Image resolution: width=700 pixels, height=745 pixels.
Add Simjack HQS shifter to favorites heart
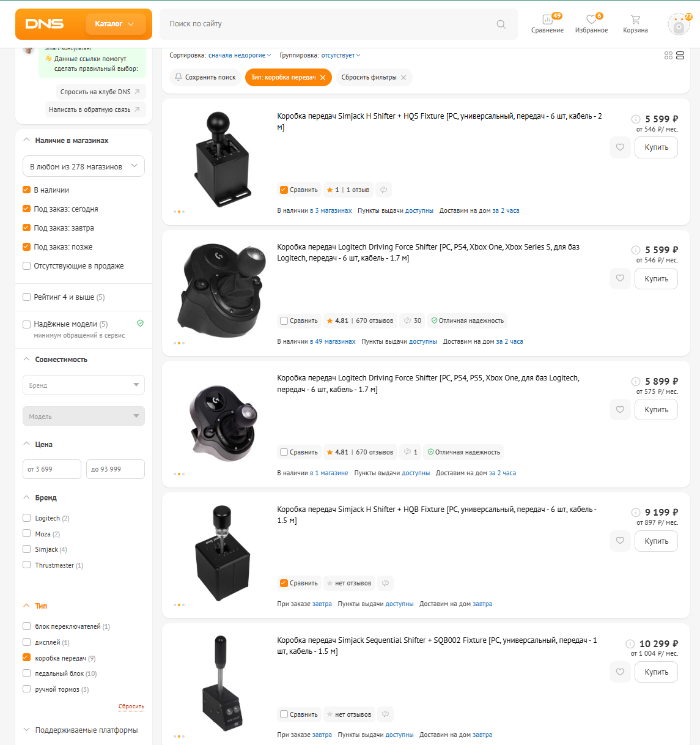tap(620, 147)
